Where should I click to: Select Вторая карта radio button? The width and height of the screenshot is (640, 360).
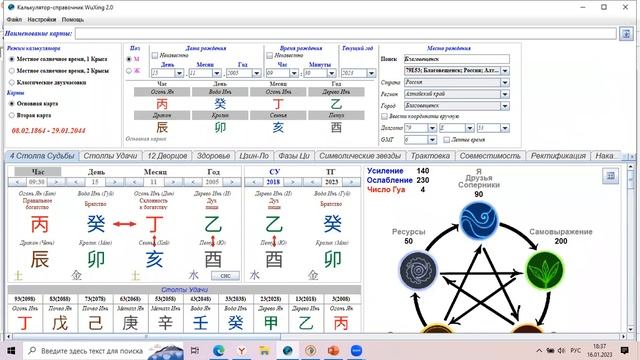coord(12,116)
